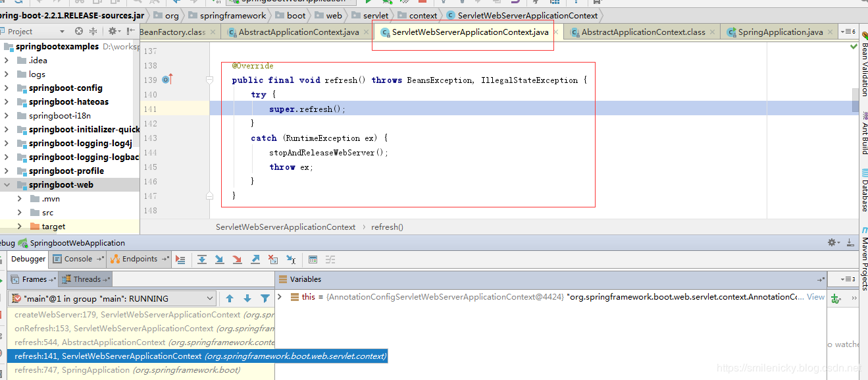Select springboot-i18n module in tree
Viewport: 868px width, 380px height.
60,115
